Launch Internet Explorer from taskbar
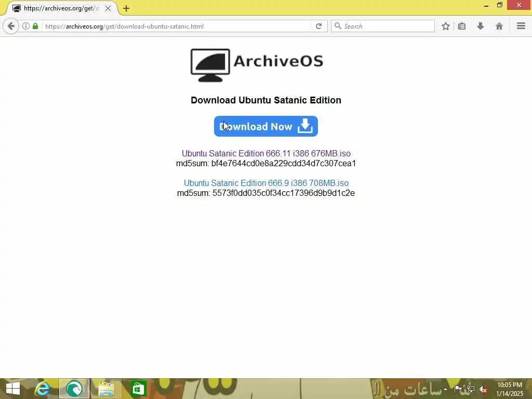 click(x=43, y=389)
